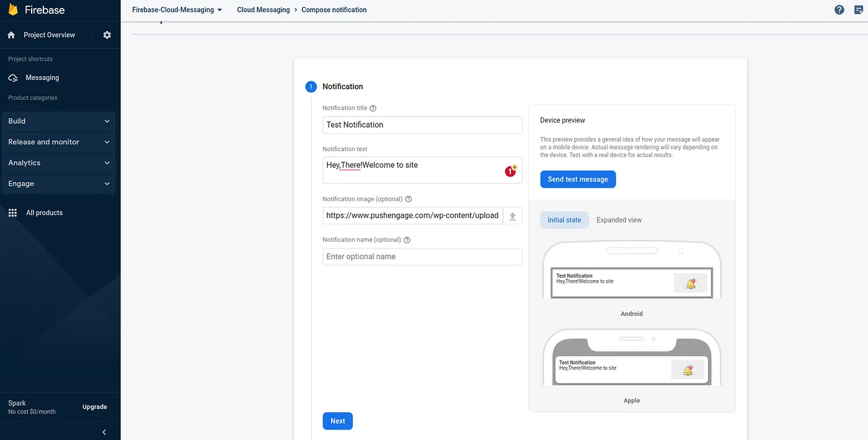Click Compose notification breadcrumb
Viewport: 868px width, 440px height.
coord(334,10)
